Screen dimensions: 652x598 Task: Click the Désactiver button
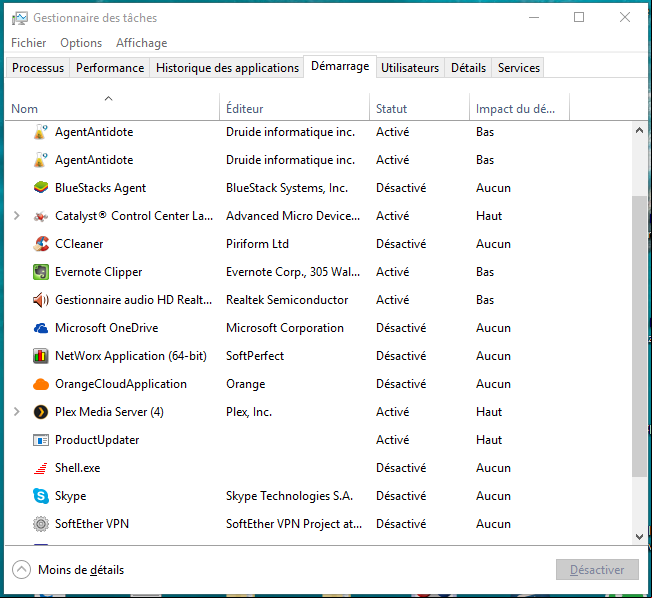[597, 570]
